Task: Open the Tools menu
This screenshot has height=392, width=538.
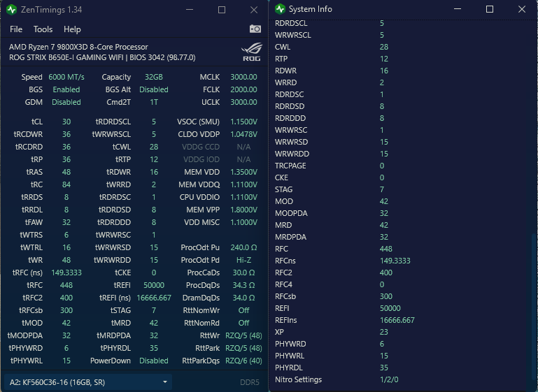Action: 43,29
